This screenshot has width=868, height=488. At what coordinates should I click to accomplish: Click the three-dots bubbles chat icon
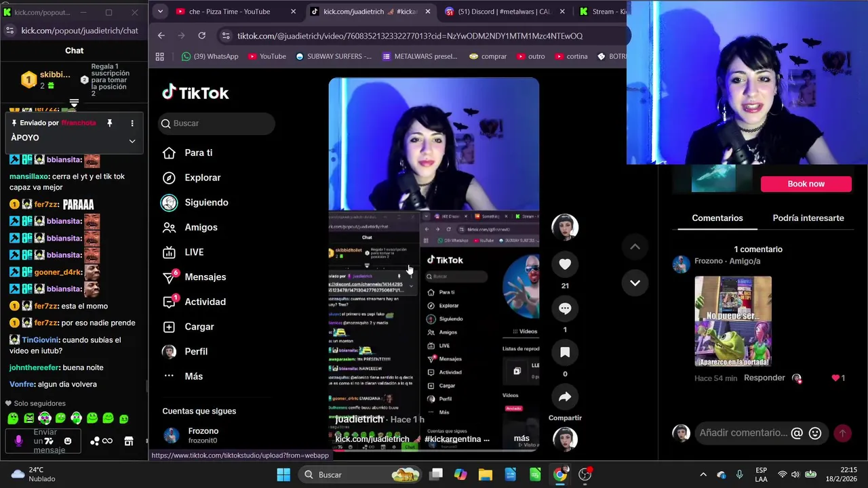pyautogui.click(x=95, y=441)
